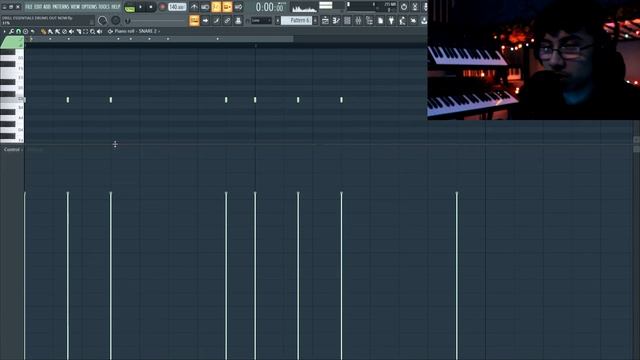Click arrow left of Pattern 6

point(278,20)
